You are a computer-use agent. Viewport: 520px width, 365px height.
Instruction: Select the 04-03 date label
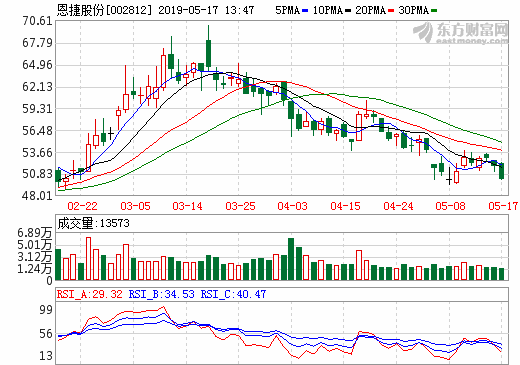tap(292, 206)
